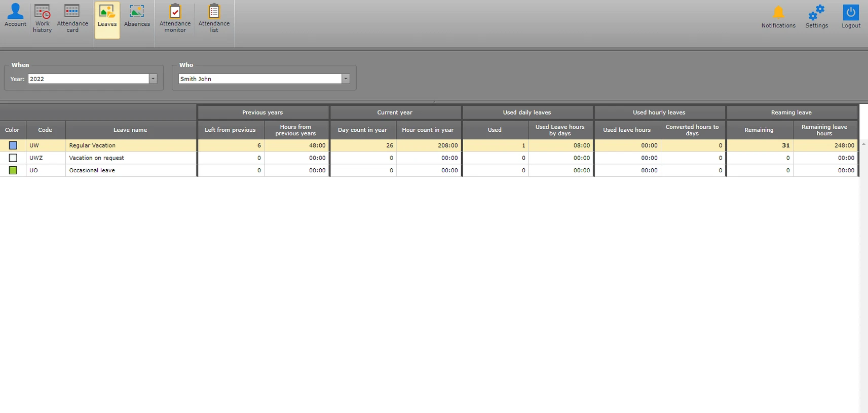Open the Attendance card
Viewport: 868px width, 413px height.
(72, 19)
